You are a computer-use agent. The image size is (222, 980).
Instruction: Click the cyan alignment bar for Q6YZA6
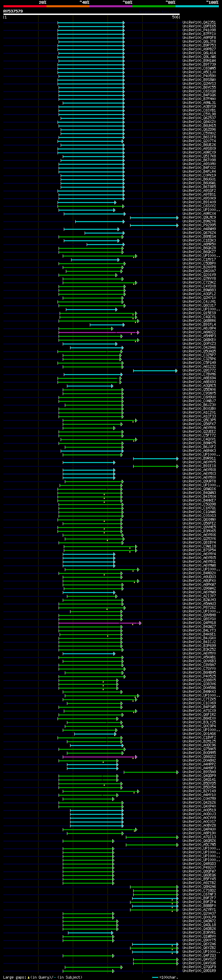155,945
